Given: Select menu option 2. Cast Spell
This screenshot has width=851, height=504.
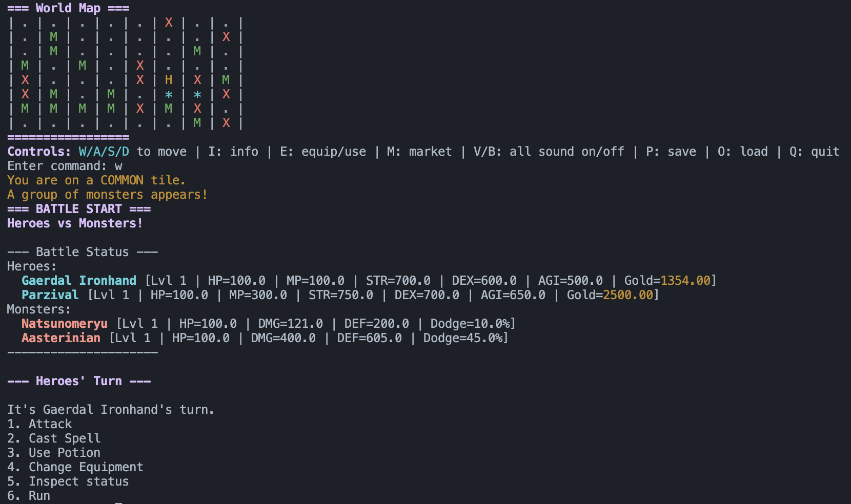Looking at the screenshot, I should pos(54,438).
